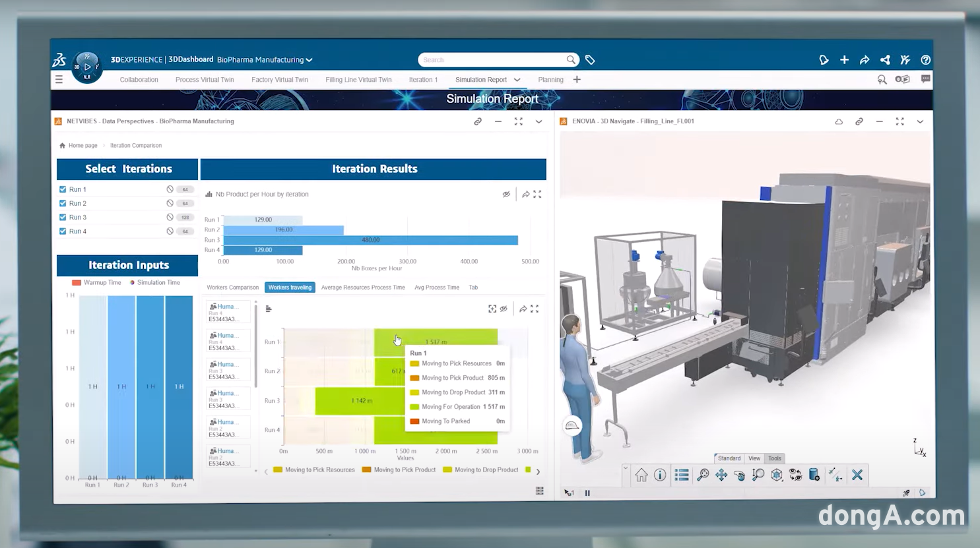Image resolution: width=980 pixels, height=548 pixels.
Task: Open the help question mark icon
Action: 925,60
